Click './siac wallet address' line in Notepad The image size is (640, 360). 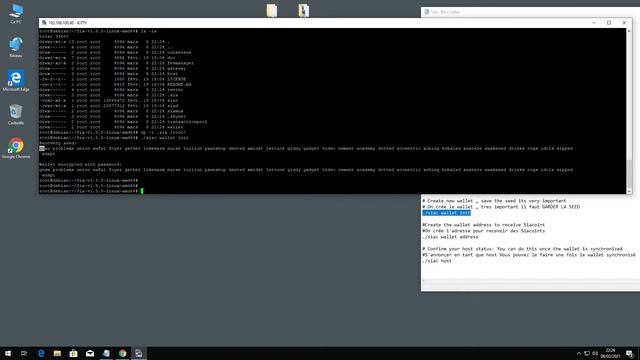click(450, 237)
